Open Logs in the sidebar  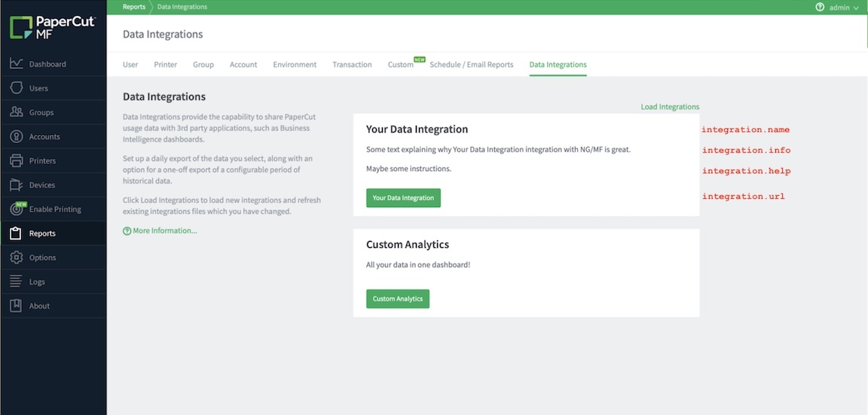[53, 282]
